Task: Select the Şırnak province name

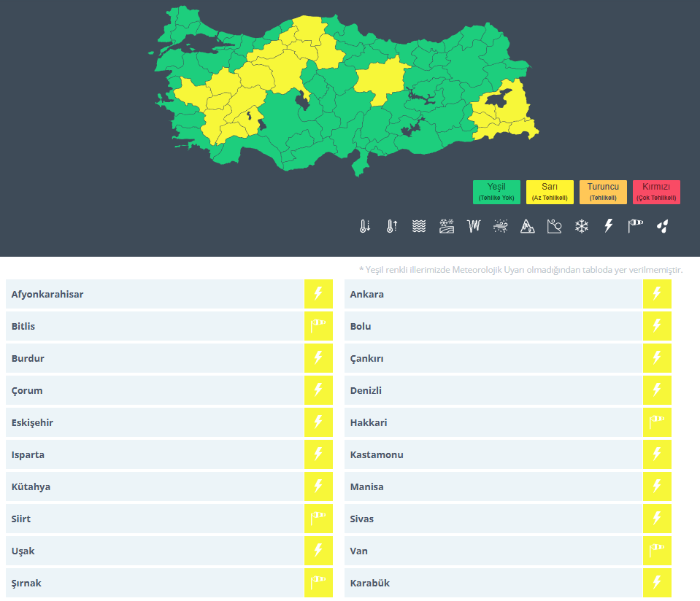Action: click(x=26, y=583)
